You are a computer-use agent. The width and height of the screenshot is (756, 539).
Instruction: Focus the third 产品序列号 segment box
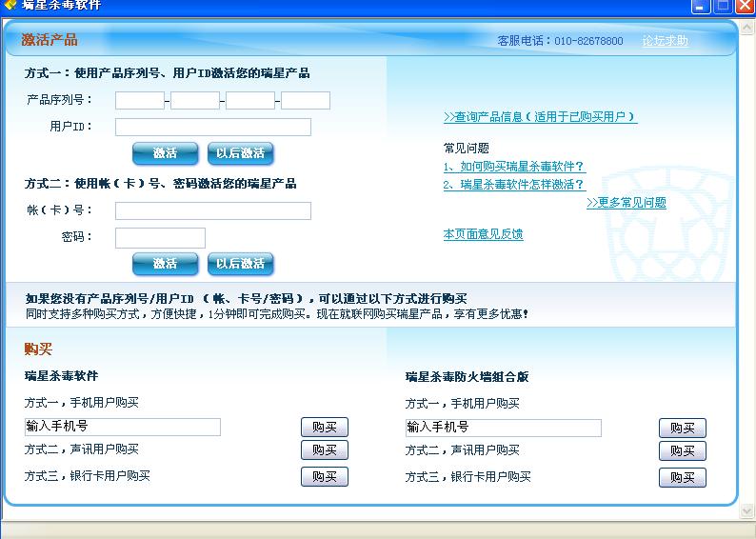point(250,100)
